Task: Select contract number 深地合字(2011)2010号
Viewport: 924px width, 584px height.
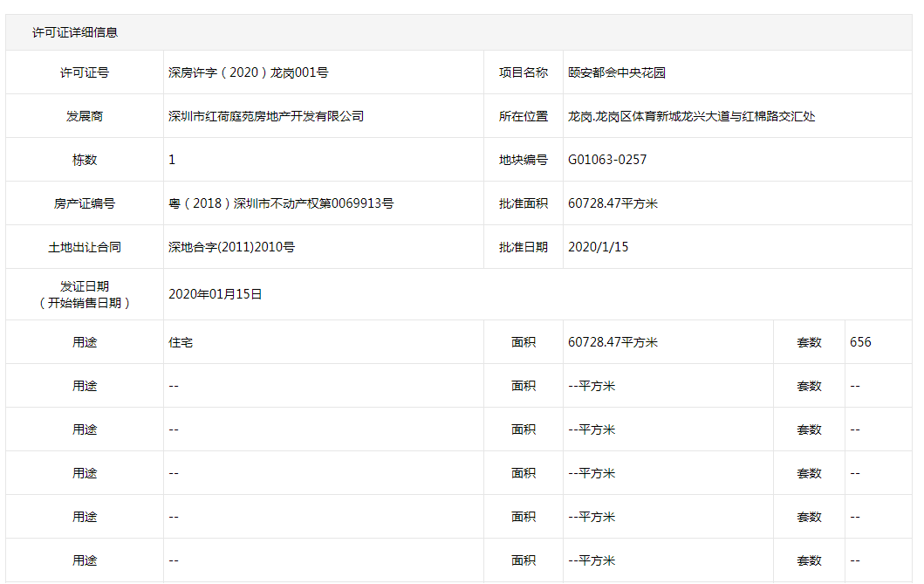Action: pyautogui.click(x=231, y=247)
